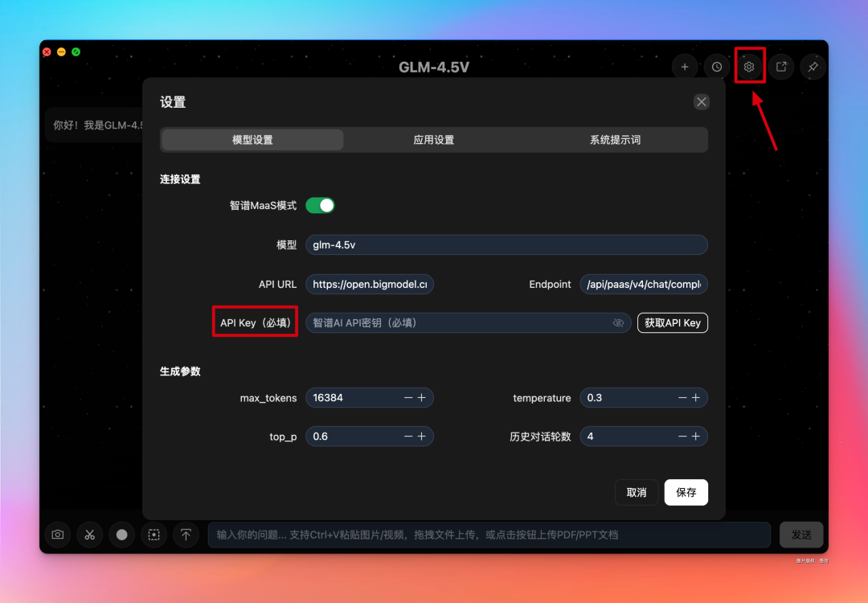The width and height of the screenshot is (868, 603).
Task: Click the 连接设置 section heading
Action: (x=180, y=179)
